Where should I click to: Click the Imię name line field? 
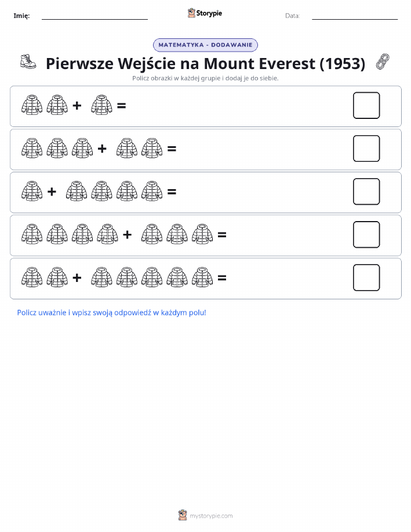94,16
